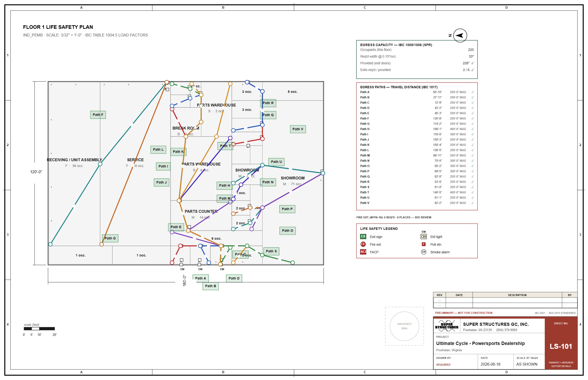This screenshot has height=380, width=588.
Task: Click the Path F row 130'-8" distance
Action: pos(437,119)
